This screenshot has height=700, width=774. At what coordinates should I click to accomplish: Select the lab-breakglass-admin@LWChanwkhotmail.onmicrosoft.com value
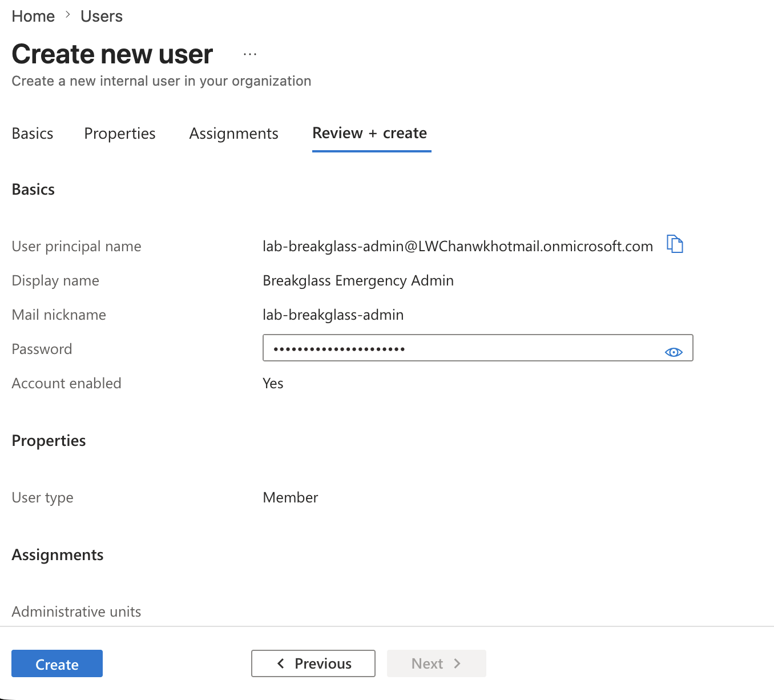click(458, 246)
